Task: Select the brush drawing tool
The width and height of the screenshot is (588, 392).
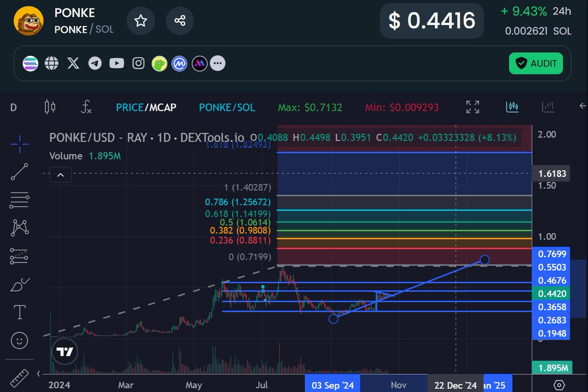Action: (x=19, y=284)
